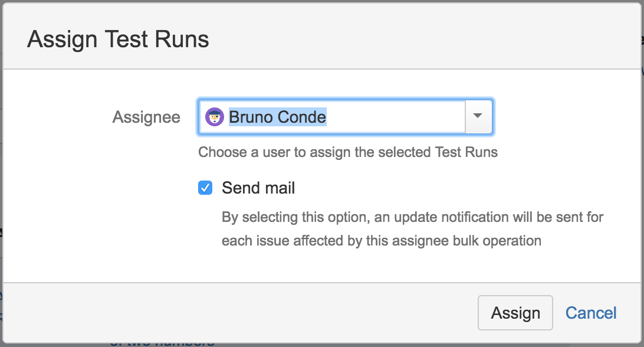The image size is (644, 347).
Task: Open the Assignee dropdown arrow
Action: (478, 117)
